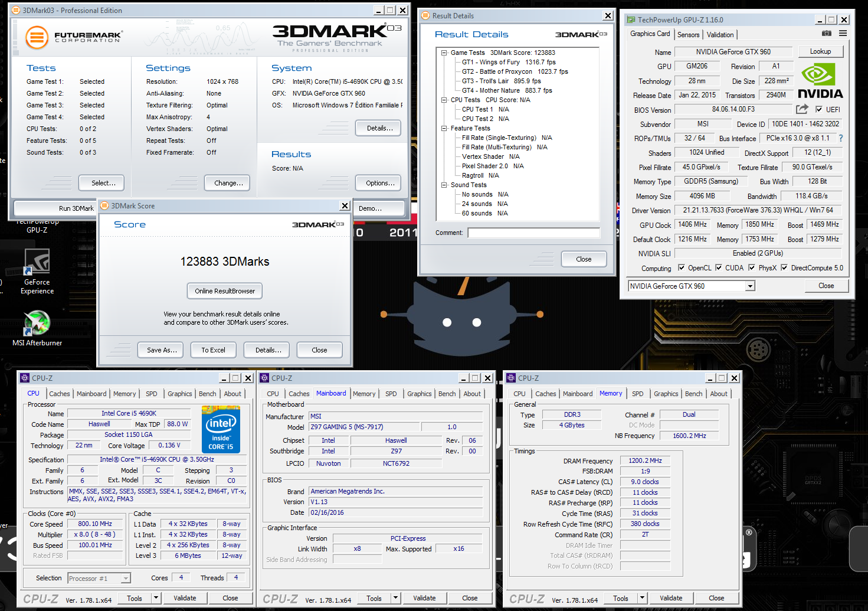Screen dimensions: 868x611
Task: Click the BIOS version share/export icon
Action: click(x=802, y=109)
